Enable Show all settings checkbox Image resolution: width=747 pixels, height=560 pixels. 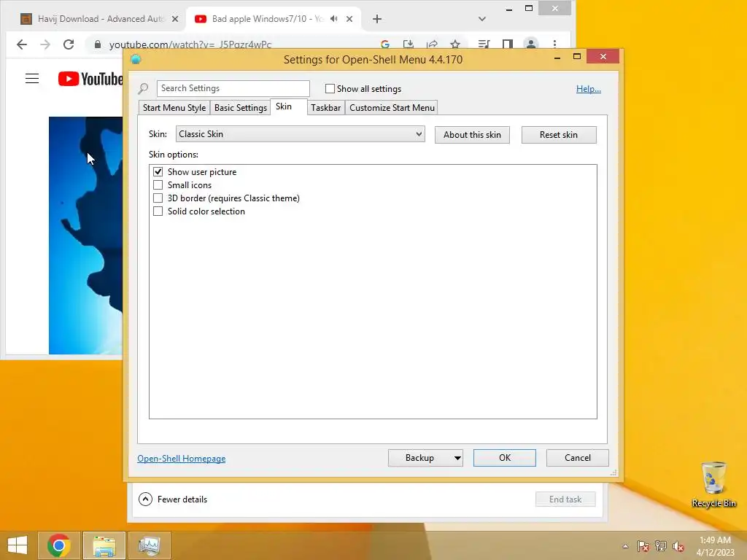click(330, 88)
